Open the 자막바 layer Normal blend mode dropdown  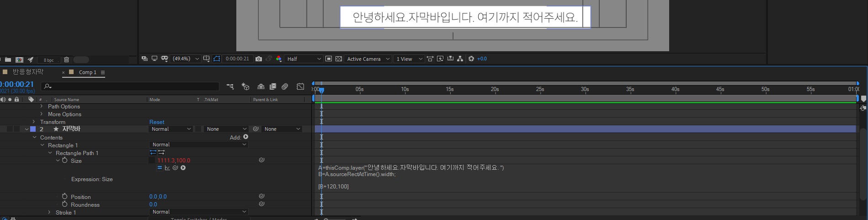[171, 129]
